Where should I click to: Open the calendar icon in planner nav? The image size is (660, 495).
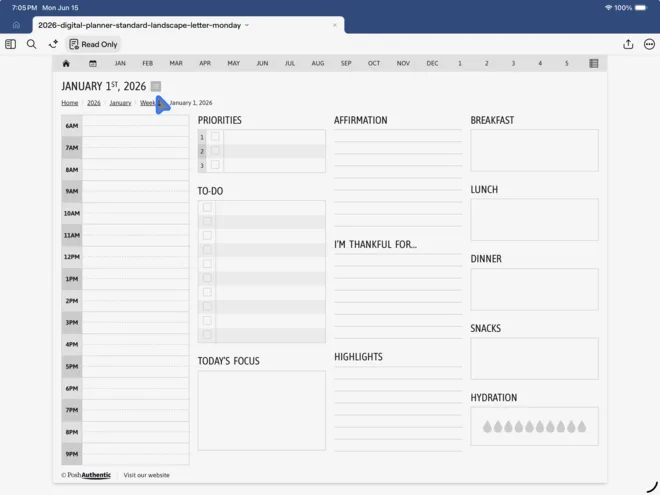point(93,64)
